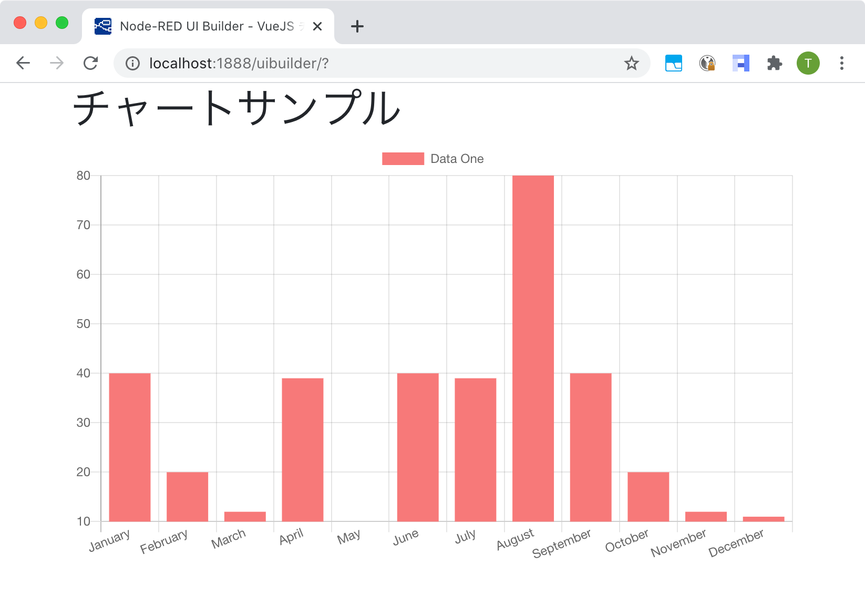Click the 40 y-axis value

pyautogui.click(x=84, y=373)
